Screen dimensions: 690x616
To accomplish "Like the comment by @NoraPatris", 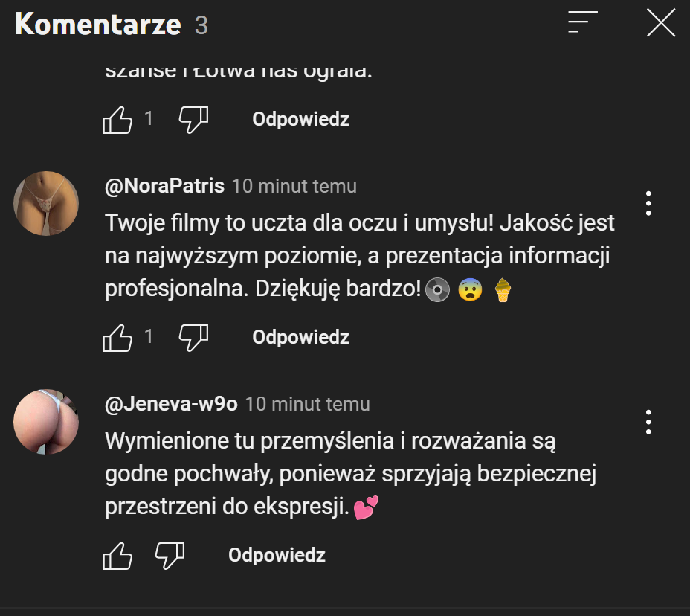I will click(117, 337).
